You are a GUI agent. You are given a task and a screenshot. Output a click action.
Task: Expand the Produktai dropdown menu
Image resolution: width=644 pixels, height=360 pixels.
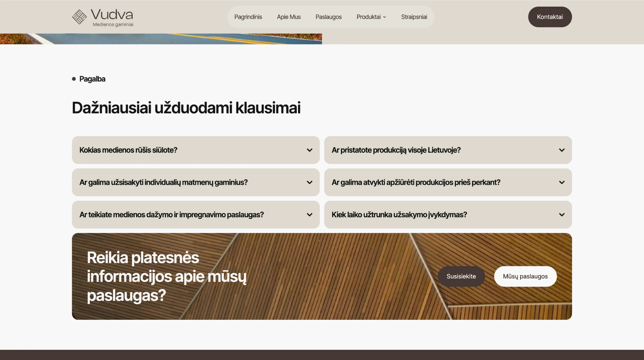368,17
